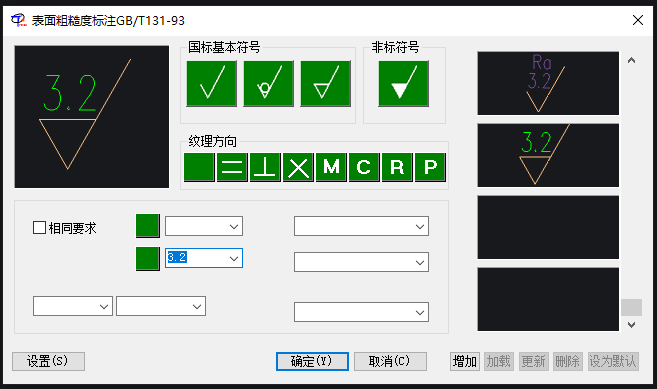Viewport: 657px width, 389px height.
Task: Select the triangle roughness symbol (material removal)
Action: [326, 83]
